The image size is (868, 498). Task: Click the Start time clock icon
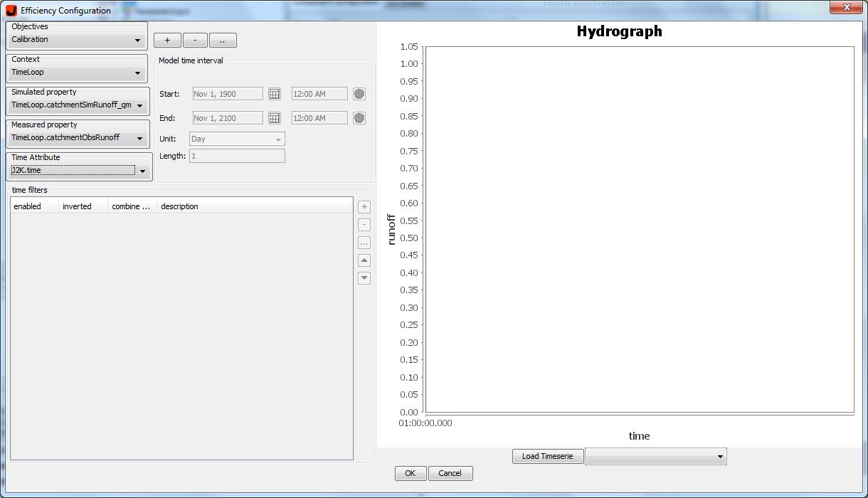pos(359,94)
